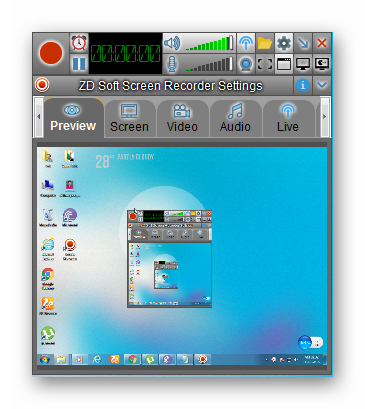The height and width of the screenshot is (409, 365).
Task: Toggle the microphone input icon
Action: pyautogui.click(x=172, y=64)
